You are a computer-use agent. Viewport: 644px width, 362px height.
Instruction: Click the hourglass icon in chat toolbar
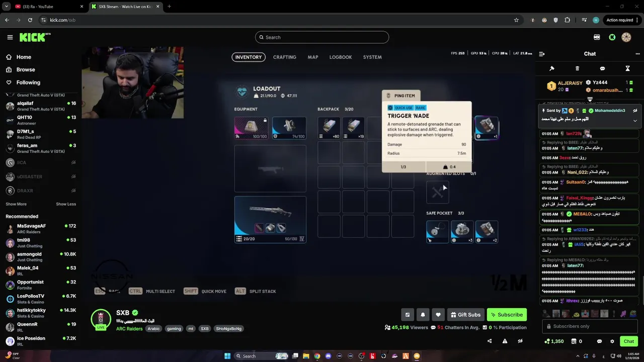pos(627,68)
